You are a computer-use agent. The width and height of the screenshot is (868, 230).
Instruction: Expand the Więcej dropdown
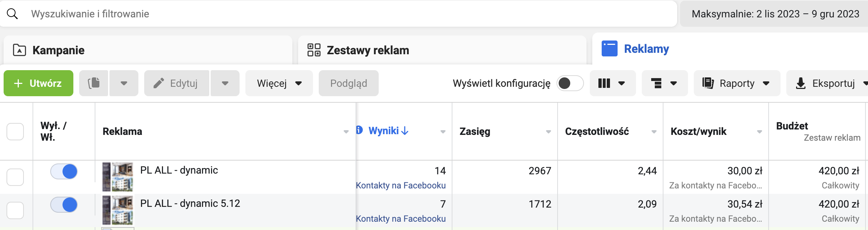[279, 83]
